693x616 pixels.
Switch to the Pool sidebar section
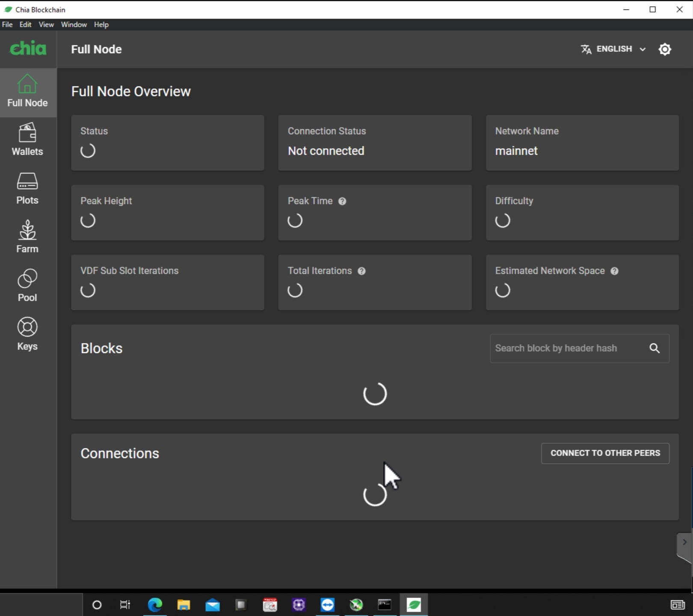(28, 286)
